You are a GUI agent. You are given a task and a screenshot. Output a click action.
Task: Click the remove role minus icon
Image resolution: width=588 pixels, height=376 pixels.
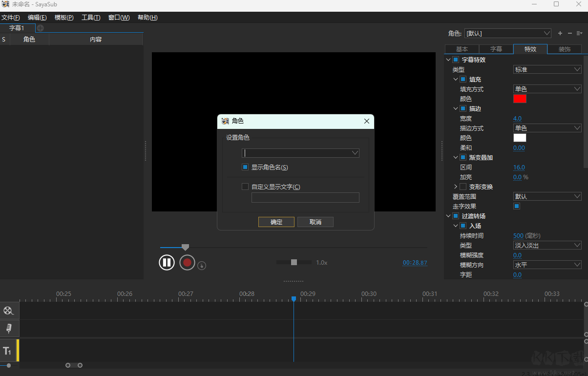coord(569,33)
